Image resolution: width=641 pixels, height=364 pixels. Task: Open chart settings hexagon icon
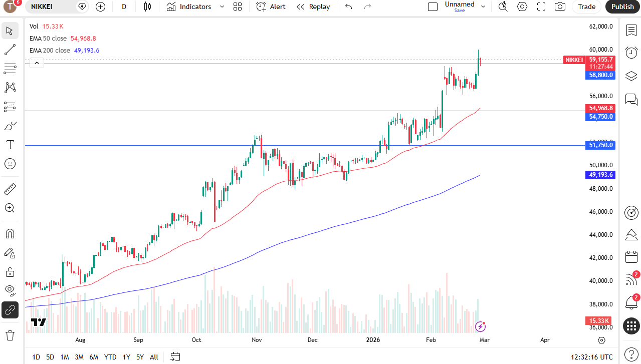pos(522,7)
